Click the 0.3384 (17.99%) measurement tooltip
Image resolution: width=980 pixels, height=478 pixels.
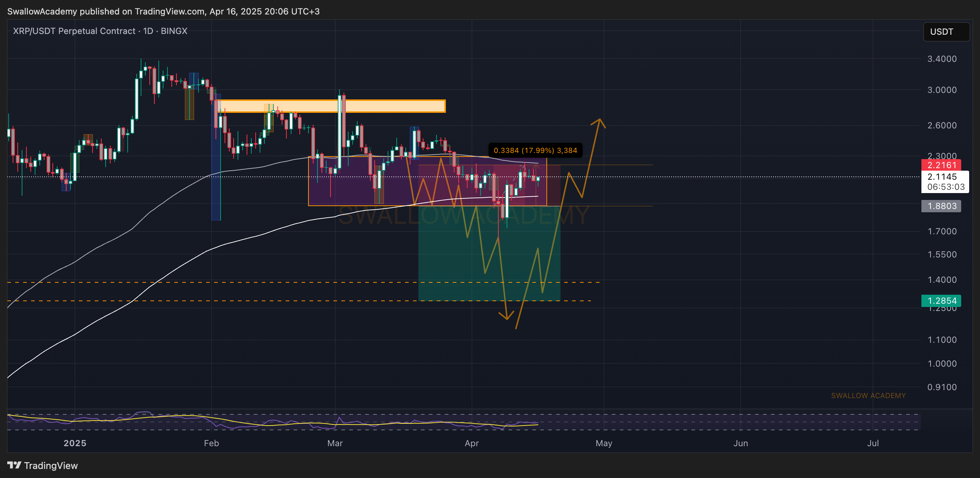(535, 150)
